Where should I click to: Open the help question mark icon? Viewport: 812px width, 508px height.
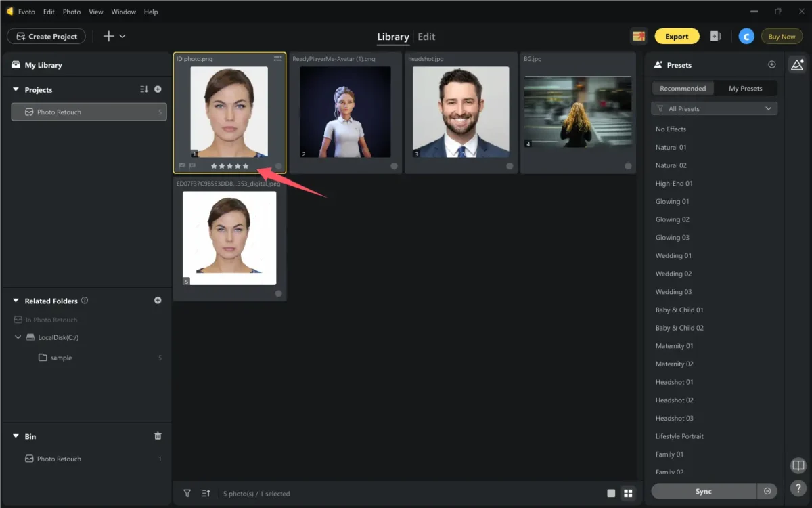click(798, 488)
